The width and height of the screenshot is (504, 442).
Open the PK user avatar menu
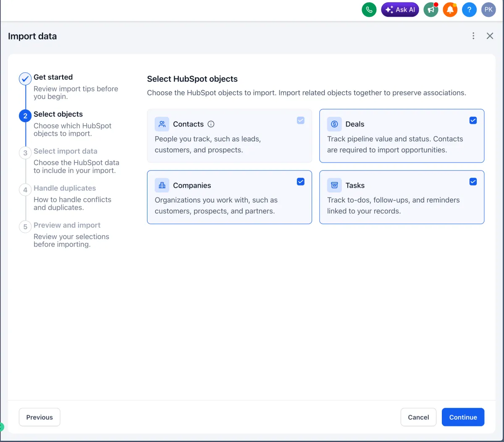pyautogui.click(x=488, y=10)
